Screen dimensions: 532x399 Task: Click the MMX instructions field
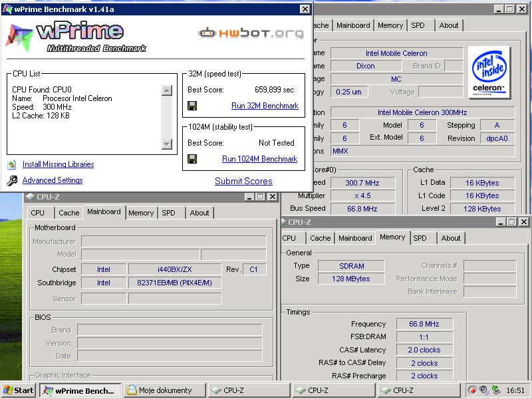click(423, 151)
